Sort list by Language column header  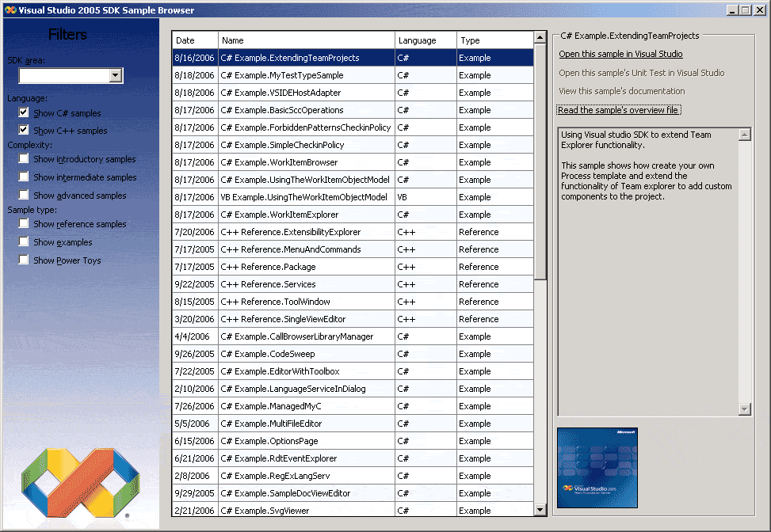426,40
